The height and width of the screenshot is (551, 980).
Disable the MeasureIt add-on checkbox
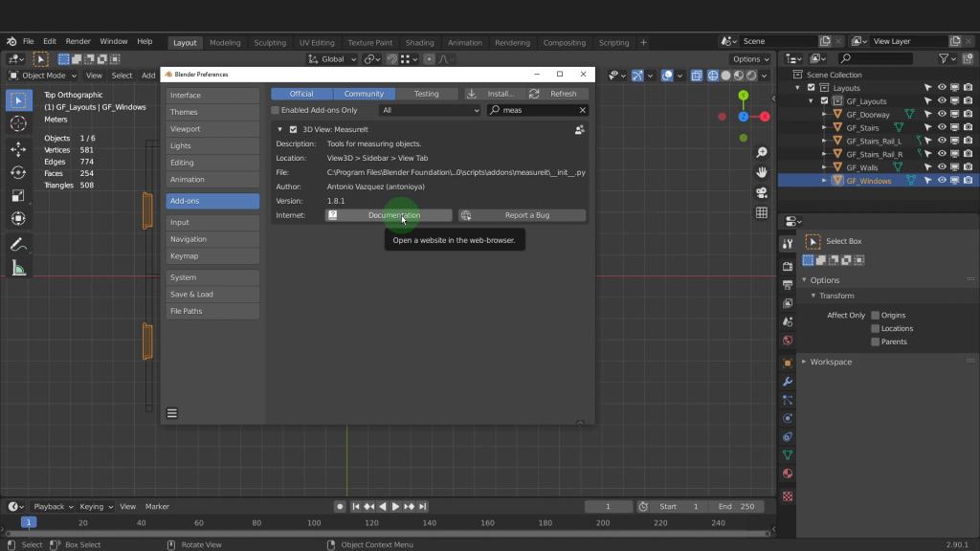click(x=293, y=129)
